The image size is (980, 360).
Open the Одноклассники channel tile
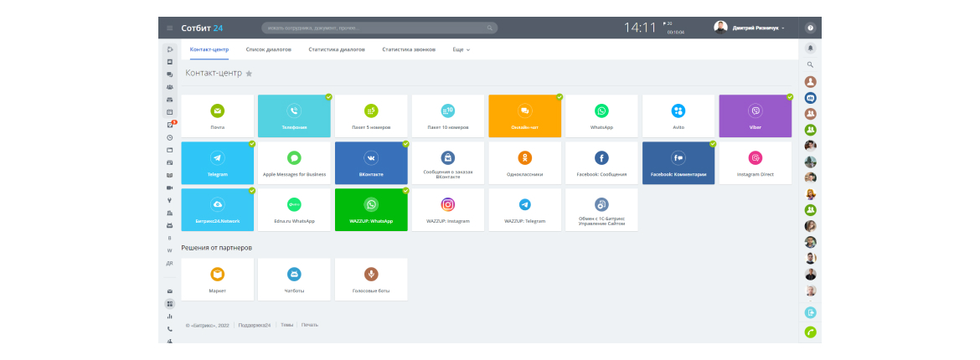pos(525,163)
